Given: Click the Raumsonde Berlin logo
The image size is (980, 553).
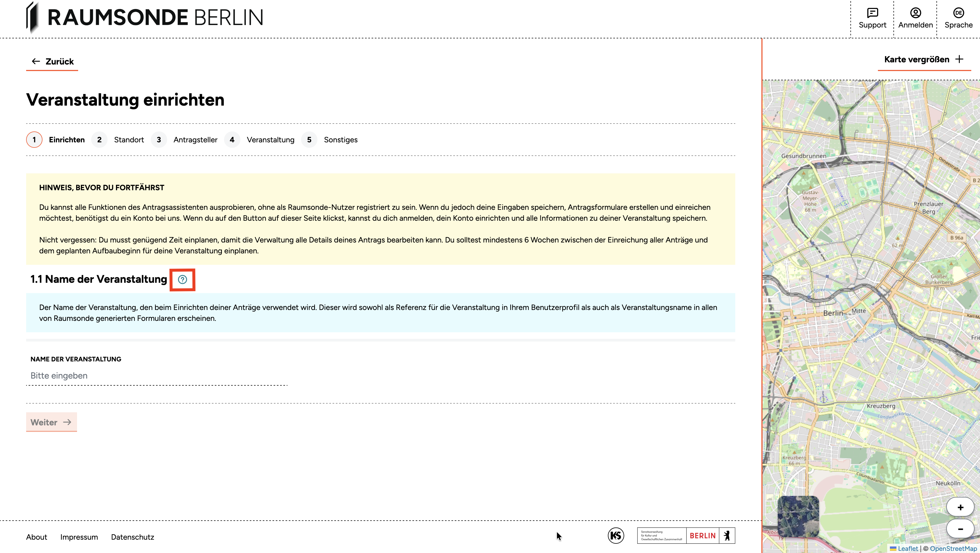Looking at the screenshot, I should point(145,17).
